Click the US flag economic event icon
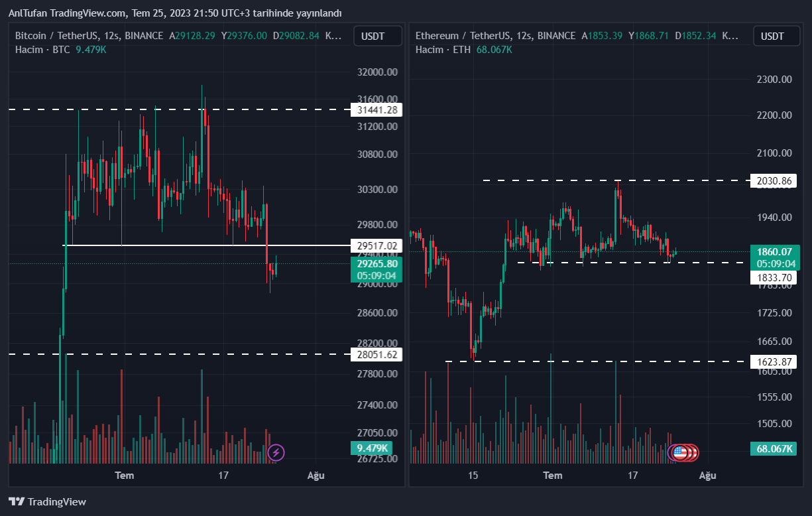Viewport: 812px width, 516px height. coord(679,453)
